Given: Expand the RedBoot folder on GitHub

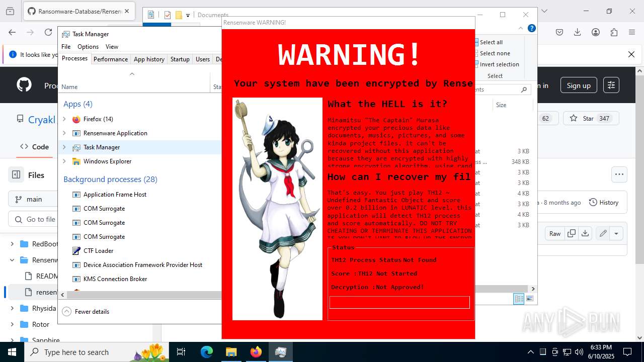Looking at the screenshot, I should coord(12,244).
